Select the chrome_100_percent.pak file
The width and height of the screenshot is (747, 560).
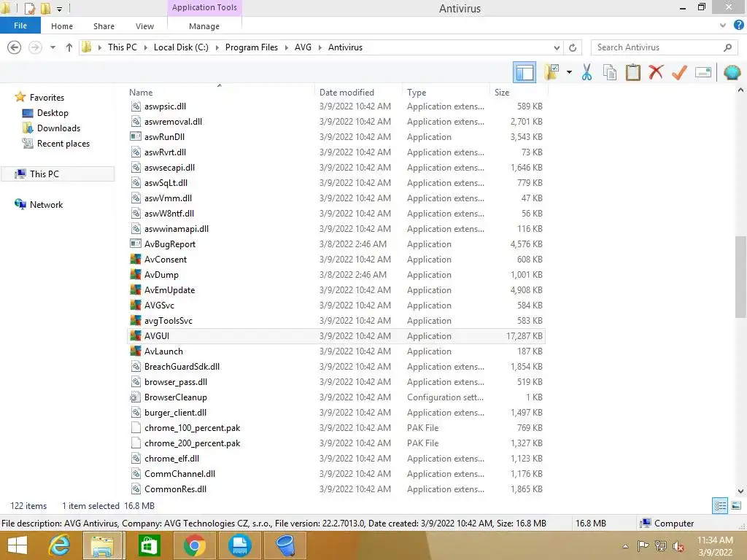click(x=192, y=427)
